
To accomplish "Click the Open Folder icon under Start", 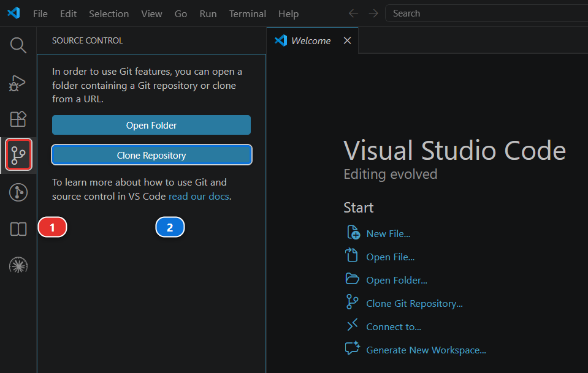I will coord(352,279).
